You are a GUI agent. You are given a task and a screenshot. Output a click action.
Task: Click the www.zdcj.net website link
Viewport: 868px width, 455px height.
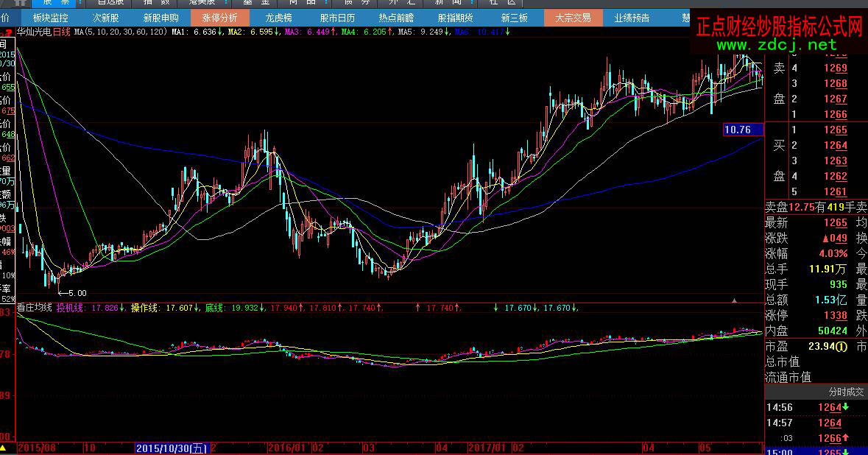tap(777, 45)
